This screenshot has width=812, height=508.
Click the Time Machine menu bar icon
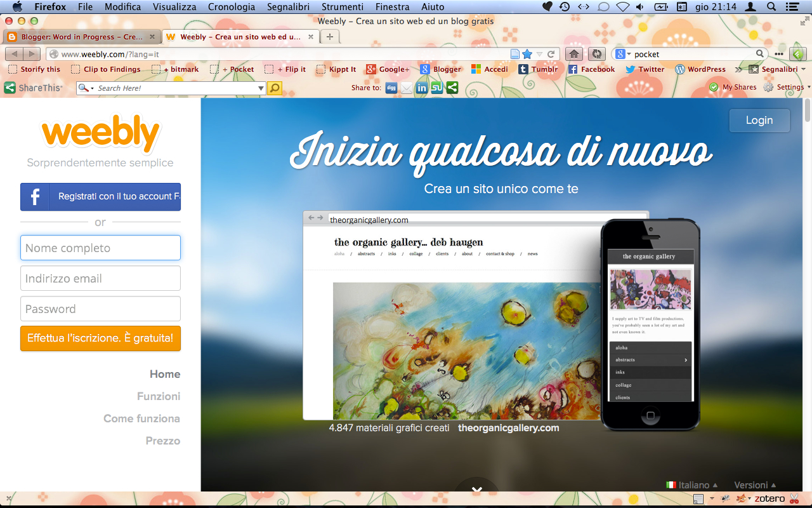tap(564, 7)
